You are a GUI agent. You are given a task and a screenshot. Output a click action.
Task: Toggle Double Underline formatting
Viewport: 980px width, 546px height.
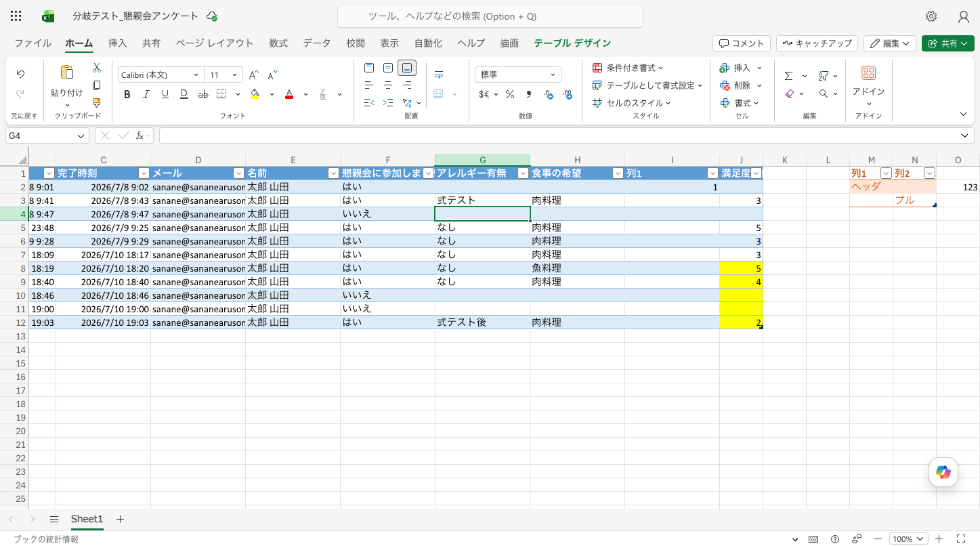pyautogui.click(x=184, y=94)
